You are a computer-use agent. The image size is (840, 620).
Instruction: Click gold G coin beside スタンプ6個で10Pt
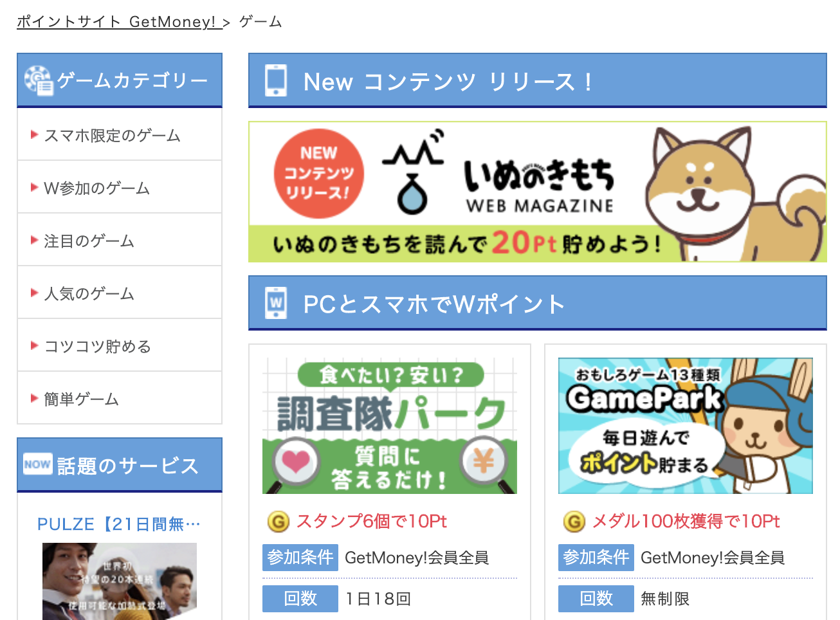pos(278,522)
